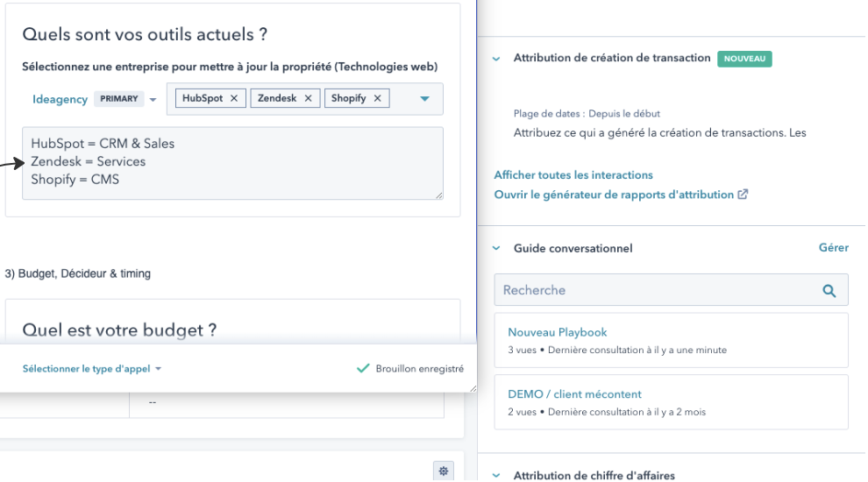The height and width of the screenshot is (482, 868).
Task: Open 'Sélectionner le type d'appel' dropdown
Action: point(92,369)
